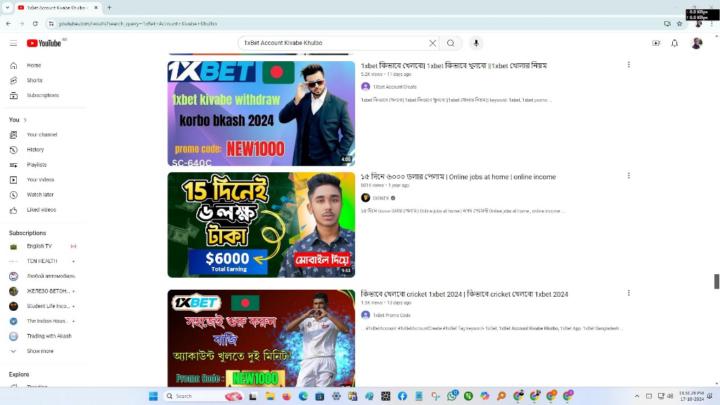Open channel avatar of Online jobs video
This screenshot has height=405, width=720.
point(366,198)
